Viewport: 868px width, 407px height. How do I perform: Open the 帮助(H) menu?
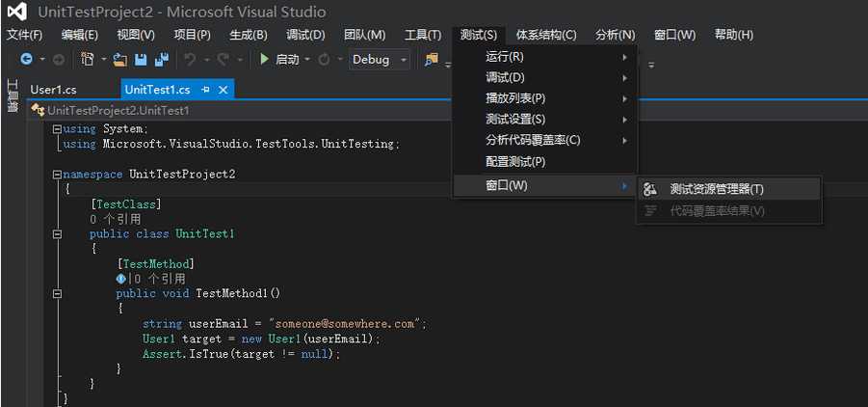coord(733,35)
